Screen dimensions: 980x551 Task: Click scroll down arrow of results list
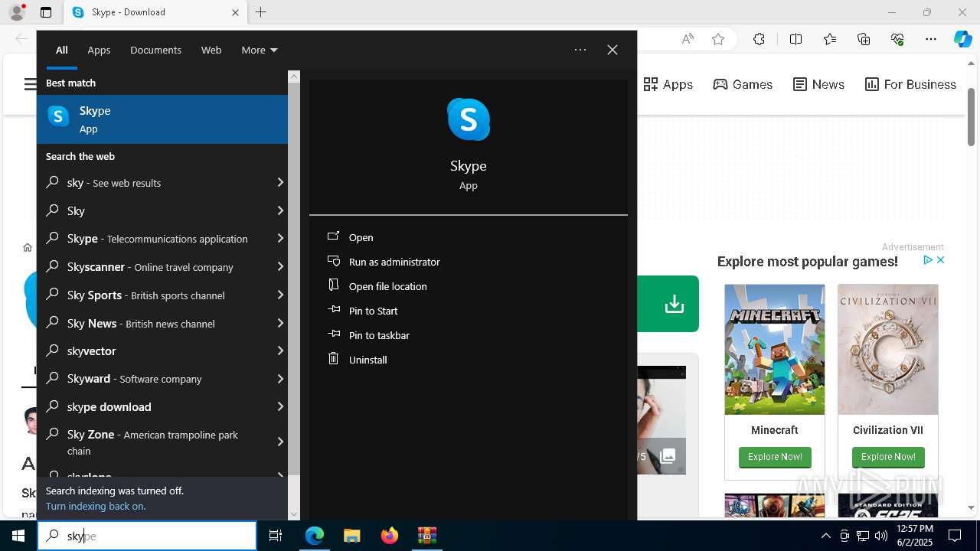point(294,514)
